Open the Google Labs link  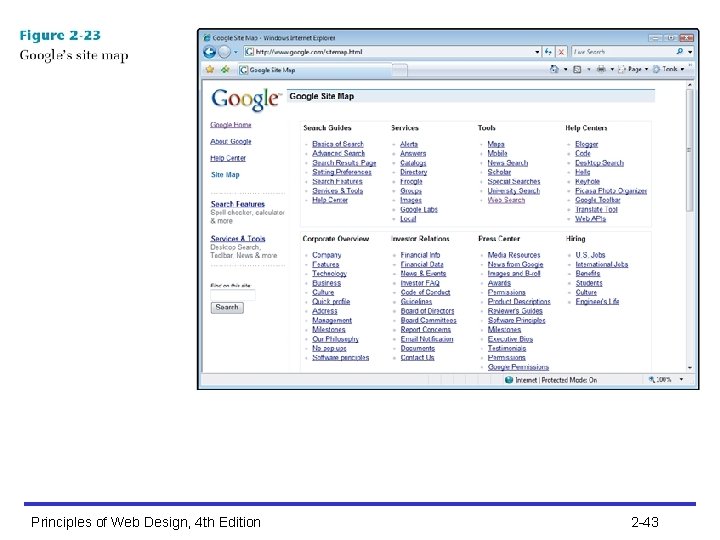(x=418, y=209)
